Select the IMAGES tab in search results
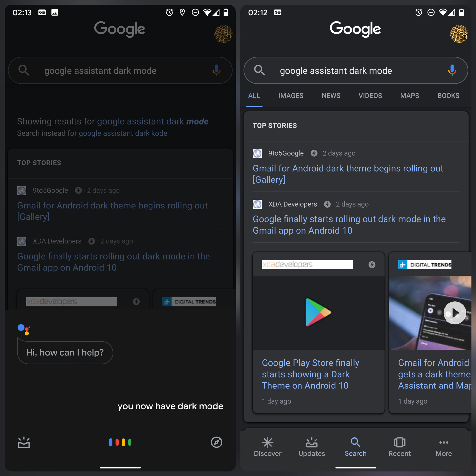This screenshot has height=476, width=476. point(290,96)
